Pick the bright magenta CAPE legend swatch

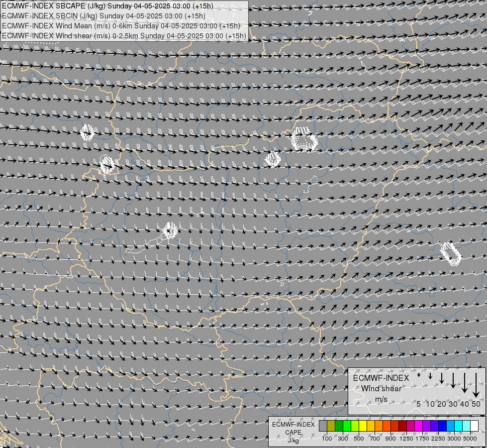(419, 426)
